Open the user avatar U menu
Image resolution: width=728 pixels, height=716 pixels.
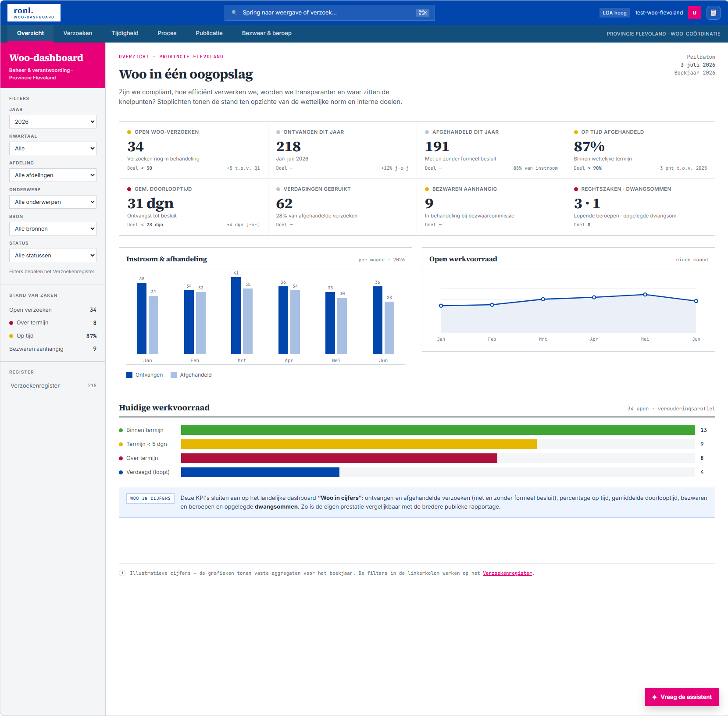[x=695, y=13]
